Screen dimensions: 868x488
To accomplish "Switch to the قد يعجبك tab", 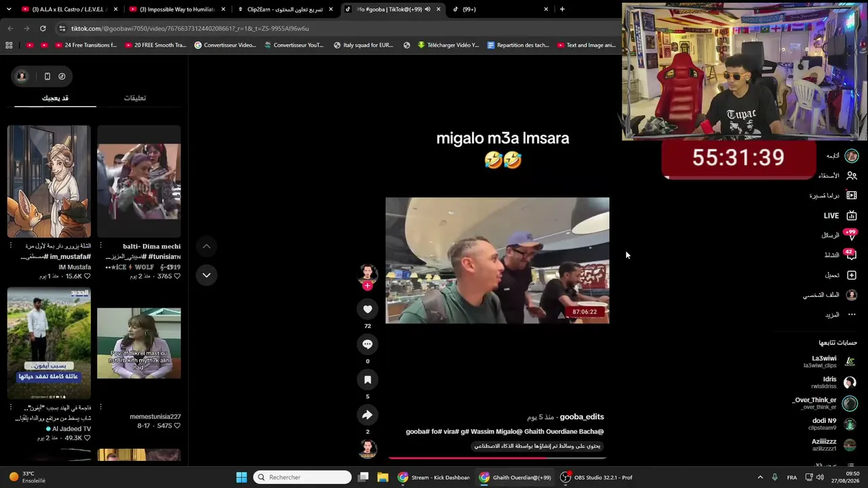I will pyautogui.click(x=55, y=98).
